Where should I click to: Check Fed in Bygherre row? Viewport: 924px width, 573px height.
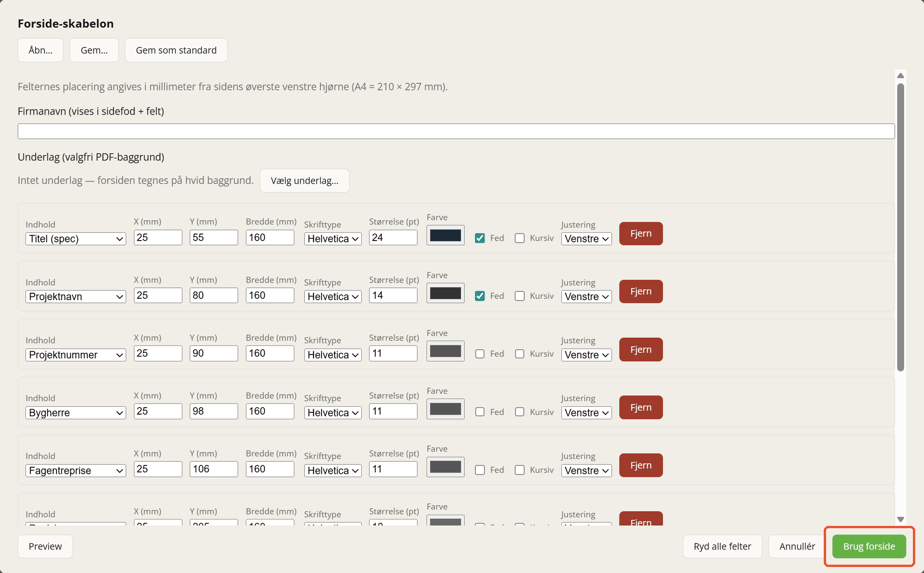pyautogui.click(x=480, y=412)
